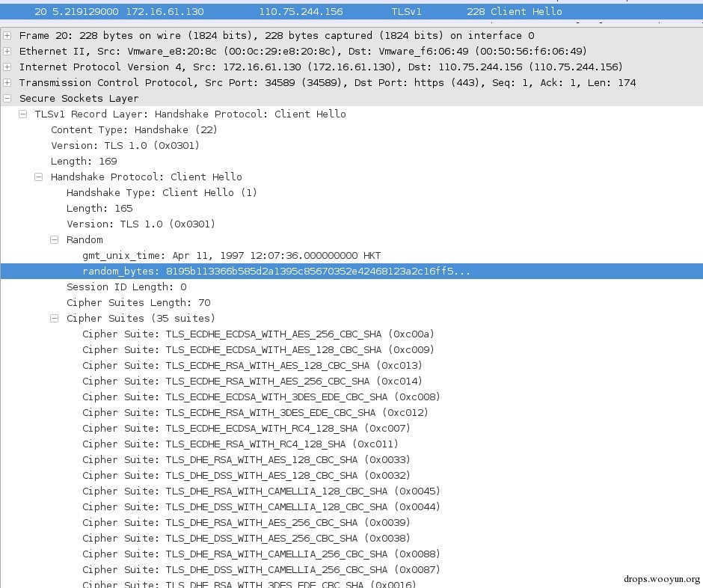
Task: Select the gmt_unix_time field
Action: point(231,255)
